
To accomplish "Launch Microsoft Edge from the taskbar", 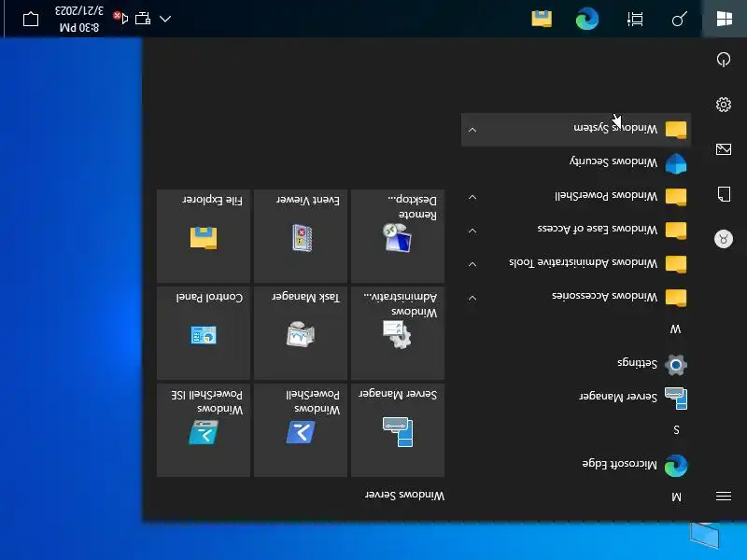I will pos(587,19).
